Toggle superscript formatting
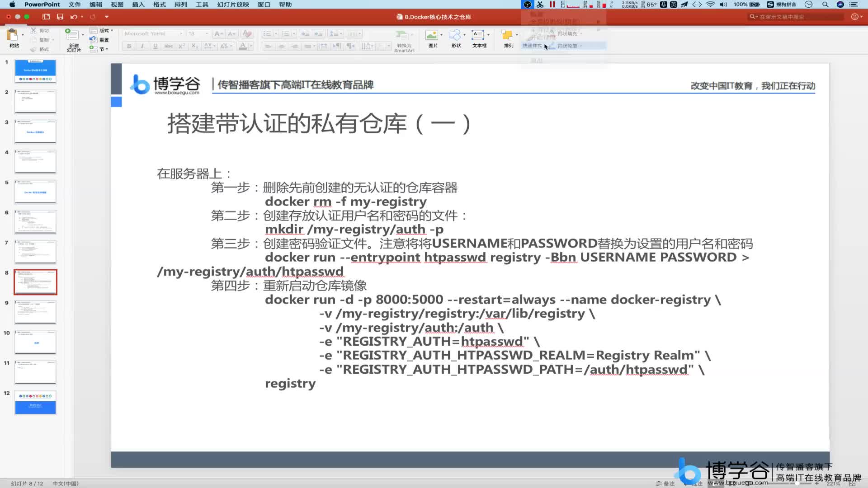The image size is (868, 488). (x=181, y=46)
